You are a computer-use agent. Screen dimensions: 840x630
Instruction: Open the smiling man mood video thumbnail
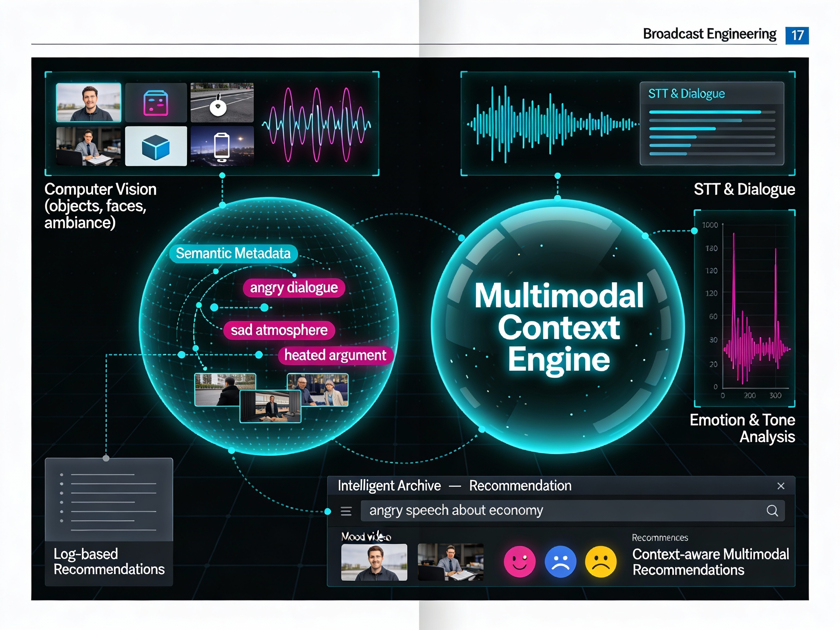[374, 562]
